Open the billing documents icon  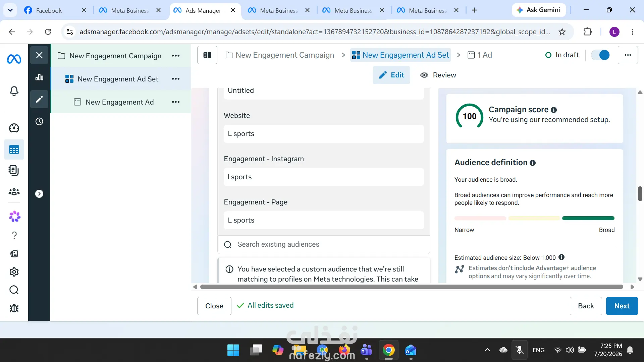14,171
